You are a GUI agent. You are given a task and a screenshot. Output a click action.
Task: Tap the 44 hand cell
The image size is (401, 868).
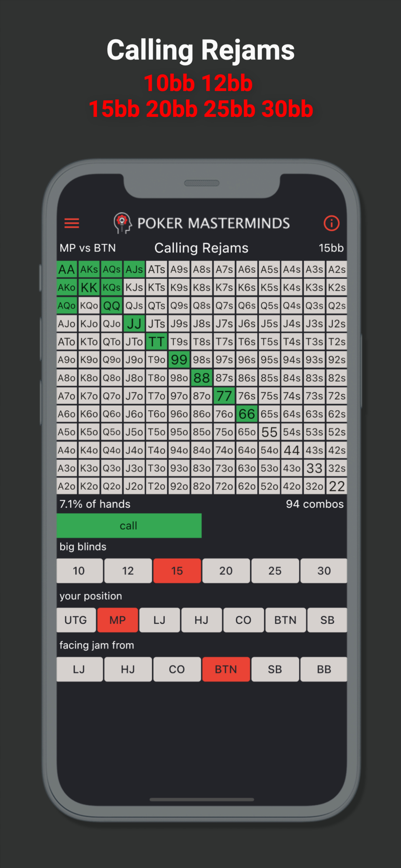[x=292, y=450]
